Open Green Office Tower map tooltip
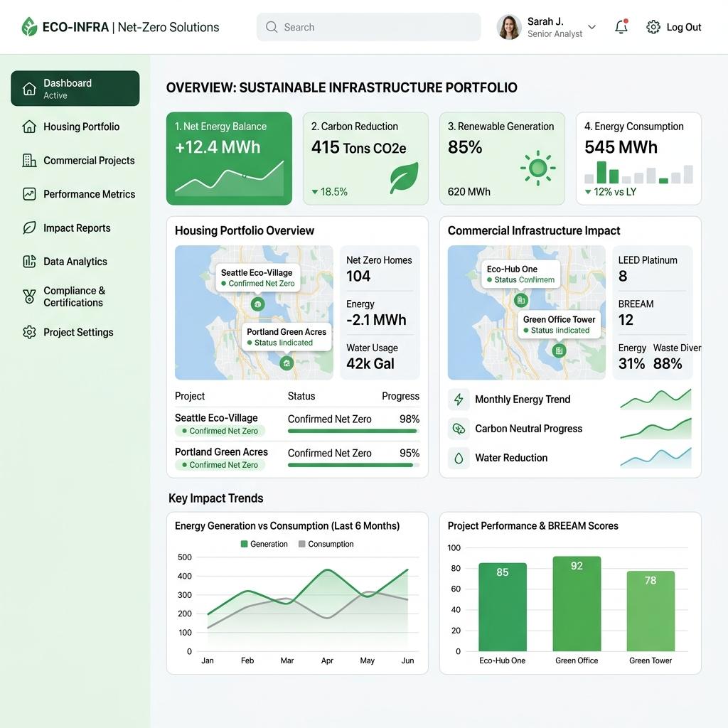The image size is (728, 728). (559, 324)
